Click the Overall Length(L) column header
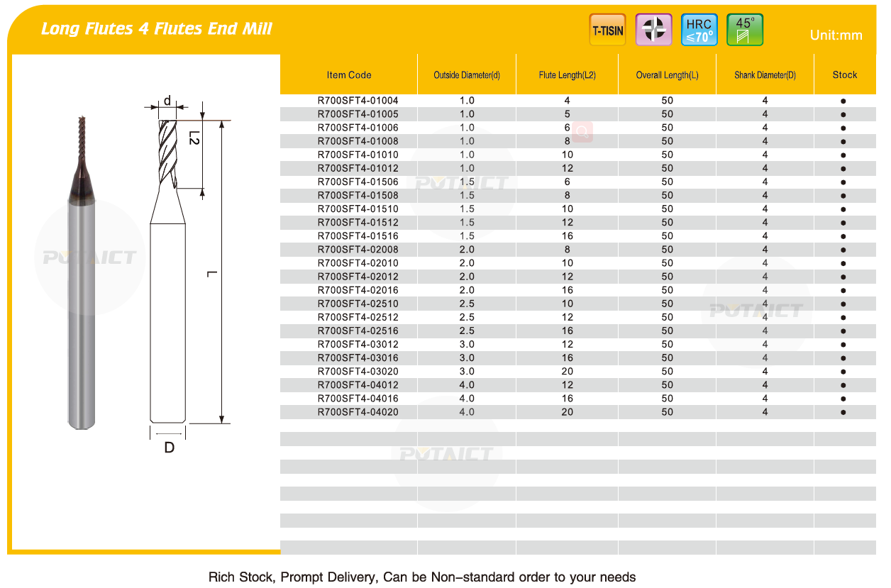This screenshot has height=588, width=891. coord(667,75)
